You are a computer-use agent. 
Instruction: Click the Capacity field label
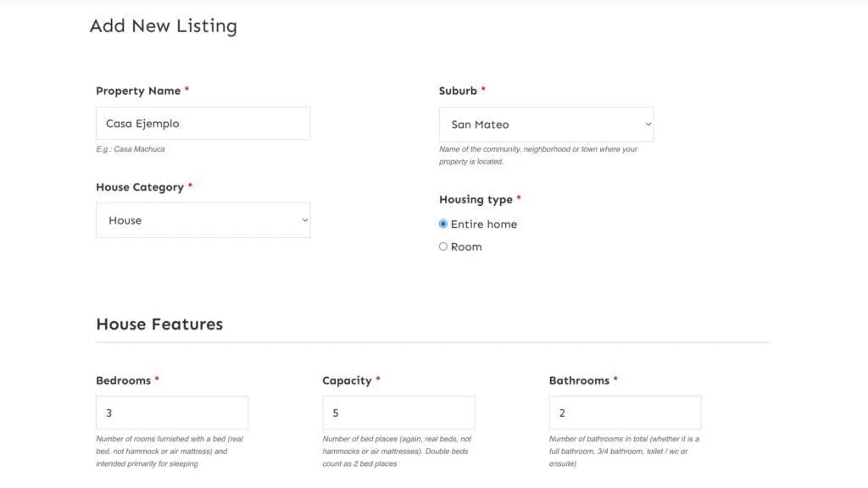coord(347,380)
